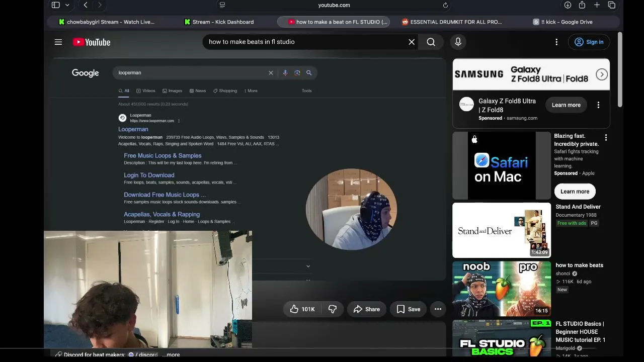Click Learn more on the Samsung ad
Viewport: 644px width, 362px height.
566,105
